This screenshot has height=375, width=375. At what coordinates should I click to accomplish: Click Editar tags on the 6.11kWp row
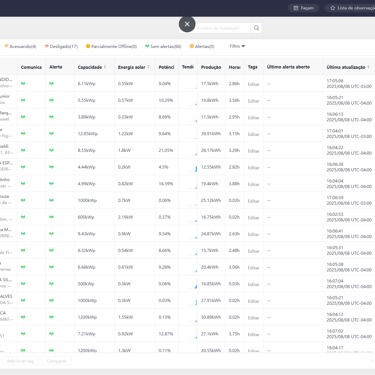tap(253, 84)
